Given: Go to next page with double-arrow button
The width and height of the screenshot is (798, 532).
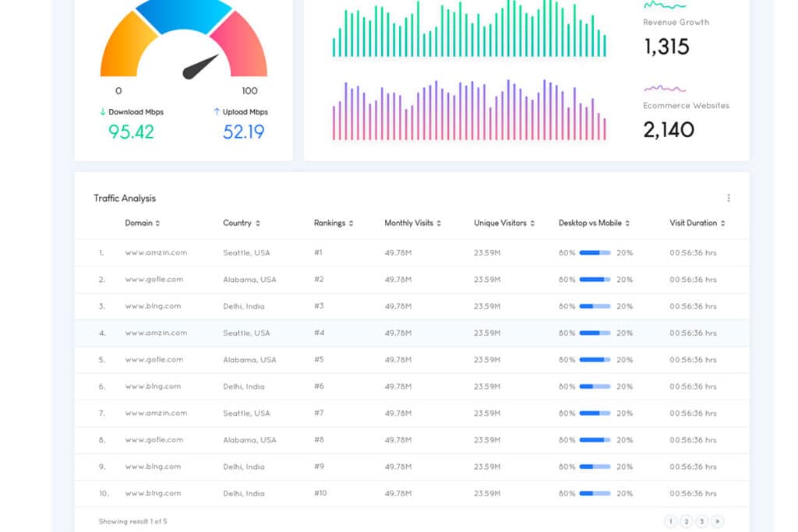Looking at the screenshot, I should (717, 521).
